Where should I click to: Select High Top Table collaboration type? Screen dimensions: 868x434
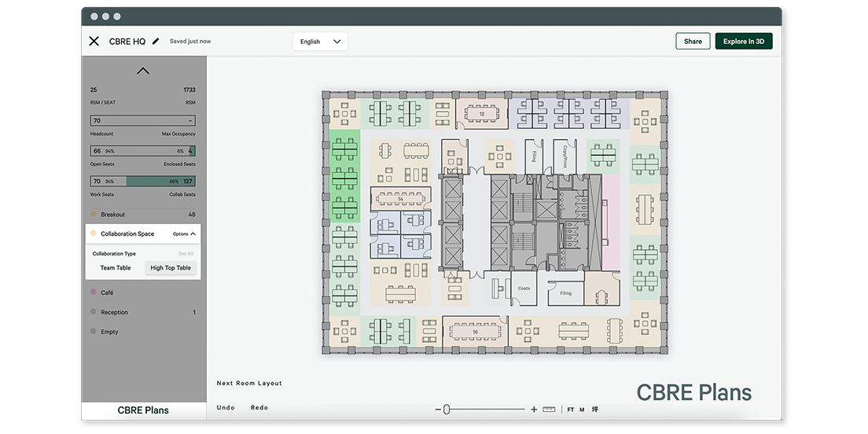point(171,268)
